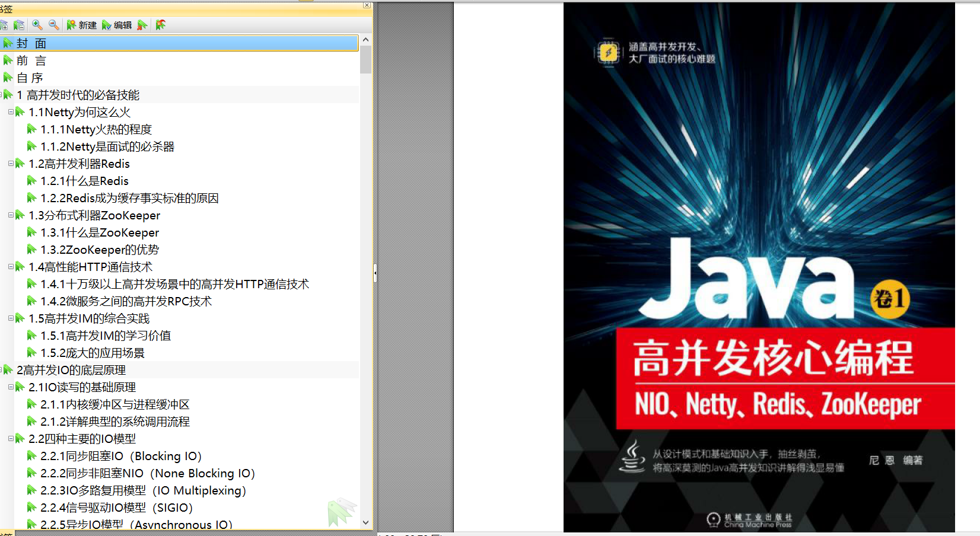This screenshot has width=980, height=536.
Task: Click the bookmark flag icon beside 自 序
Action: pyautogui.click(x=8, y=78)
